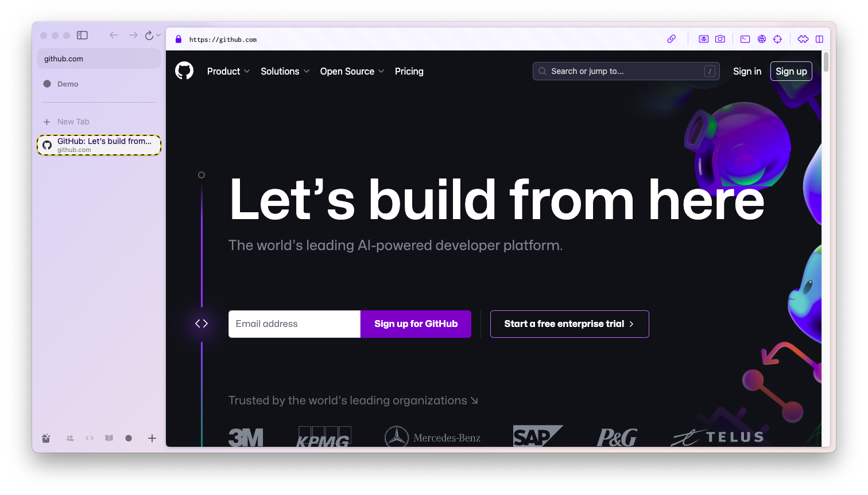Toggle the sidebar visibility button

[x=83, y=35]
